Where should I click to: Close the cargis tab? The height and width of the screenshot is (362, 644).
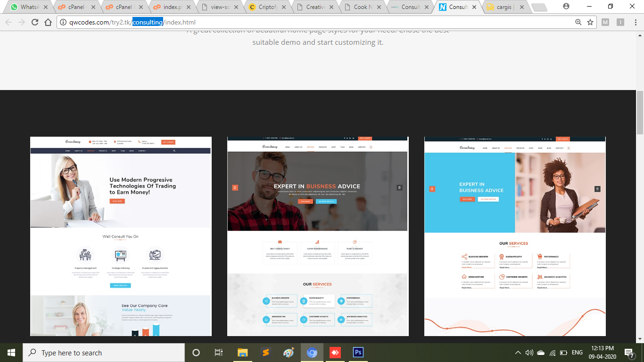tap(521, 7)
